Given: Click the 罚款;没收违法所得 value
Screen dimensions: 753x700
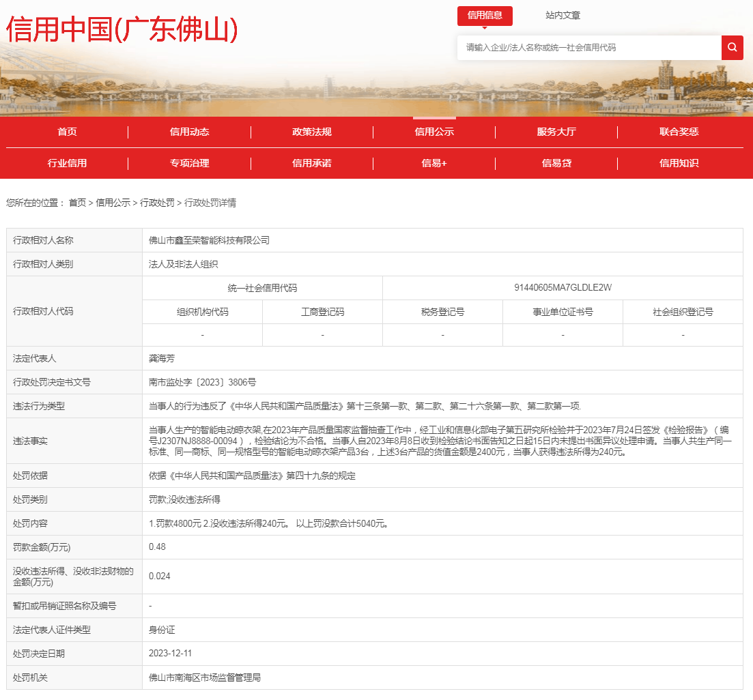Looking at the screenshot, I should pyautogui.click(x=184, y=499).
